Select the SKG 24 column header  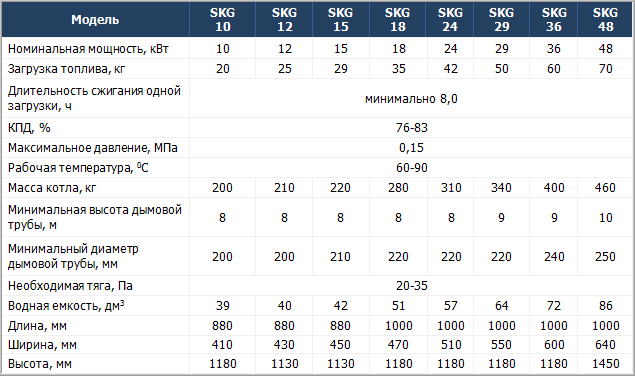click(x=450, y=19)
